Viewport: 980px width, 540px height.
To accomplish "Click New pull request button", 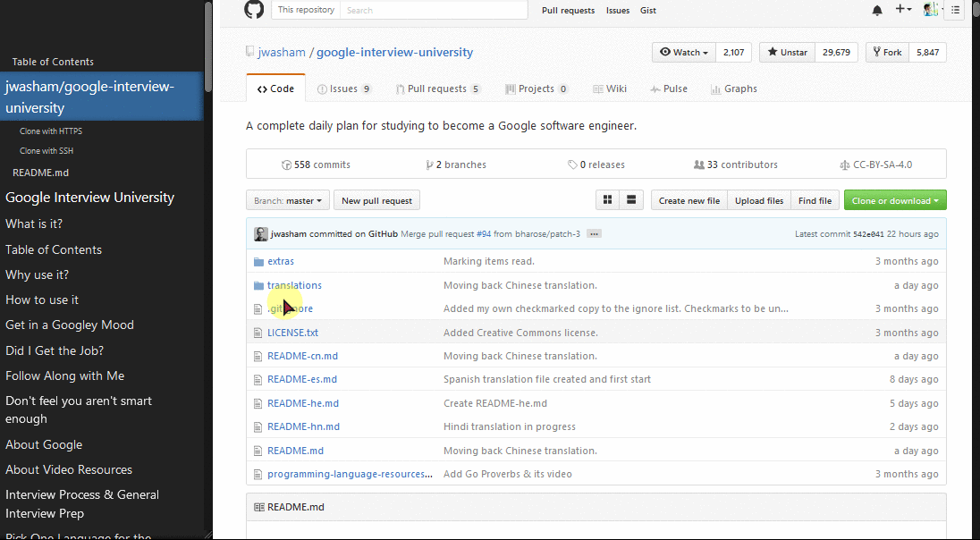I will coord(376,200).
